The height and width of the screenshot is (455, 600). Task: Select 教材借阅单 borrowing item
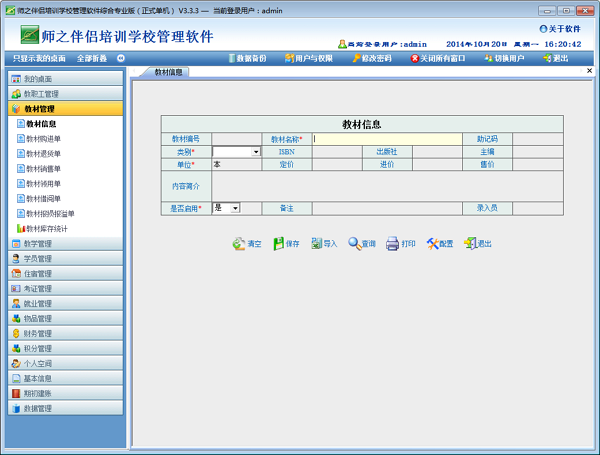click(39, 198)
